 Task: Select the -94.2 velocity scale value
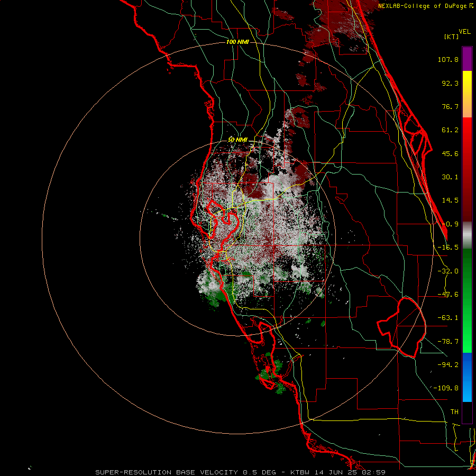[x=448, y=364]
